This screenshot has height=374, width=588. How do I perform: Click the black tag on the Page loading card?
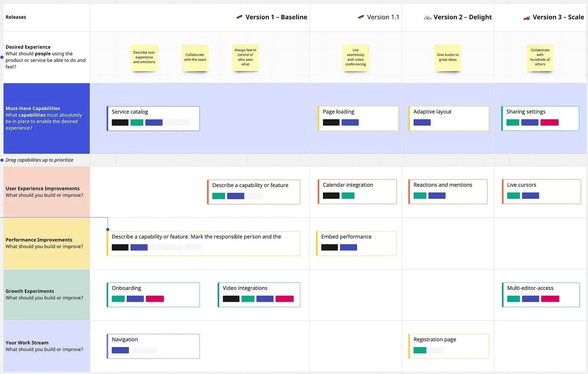pos(331,122)
